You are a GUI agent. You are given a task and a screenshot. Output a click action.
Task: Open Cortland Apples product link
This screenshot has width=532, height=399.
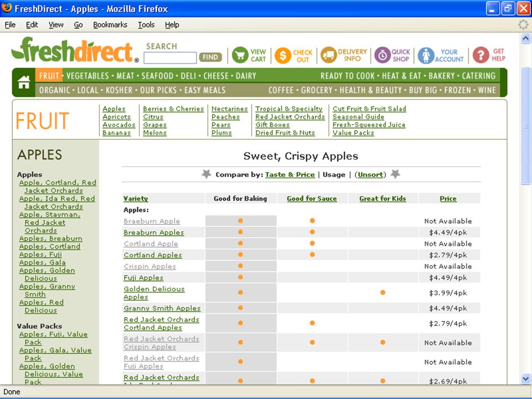pos(153,255)
